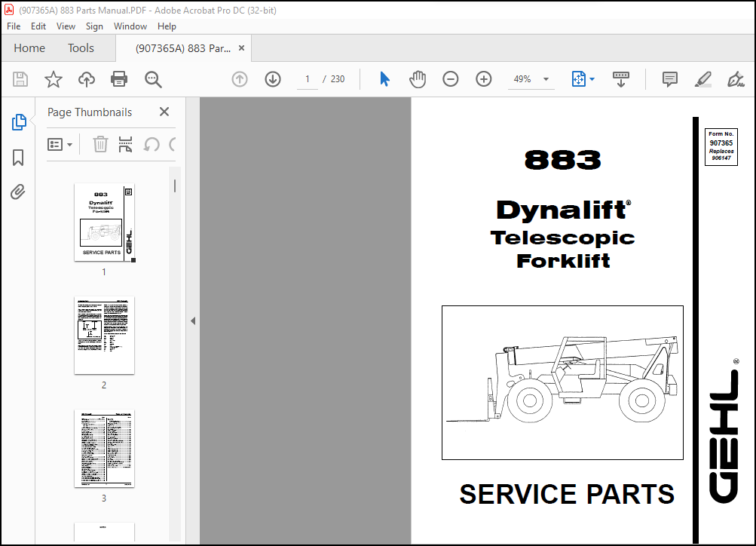Click the fit page view icon

(x=578, y=79)
